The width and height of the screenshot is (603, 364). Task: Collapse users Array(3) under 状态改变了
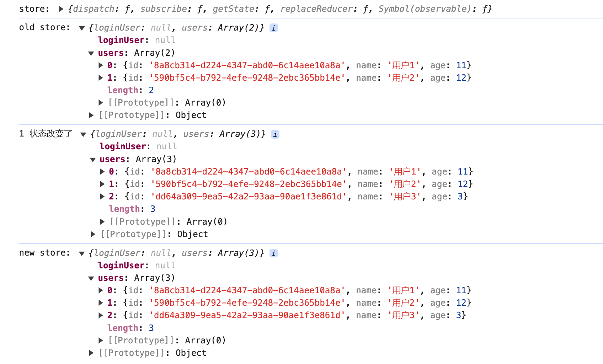click(x=92, y=160)
